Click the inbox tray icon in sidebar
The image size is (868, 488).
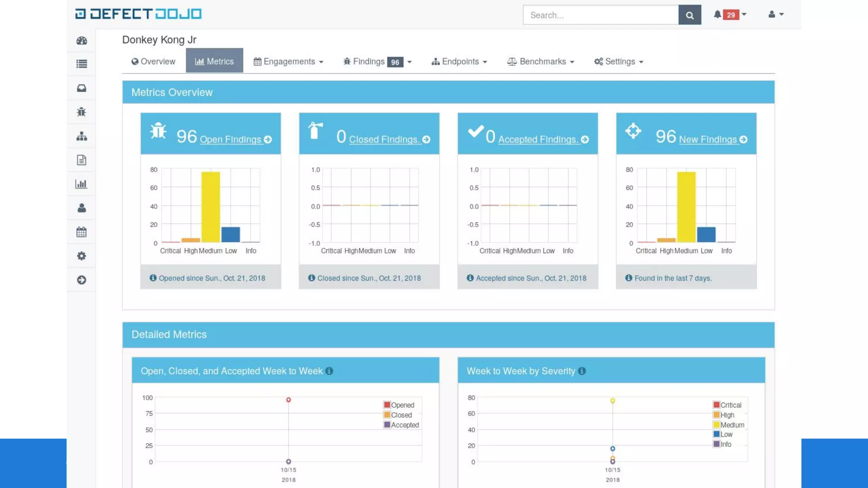pos(81,88)
